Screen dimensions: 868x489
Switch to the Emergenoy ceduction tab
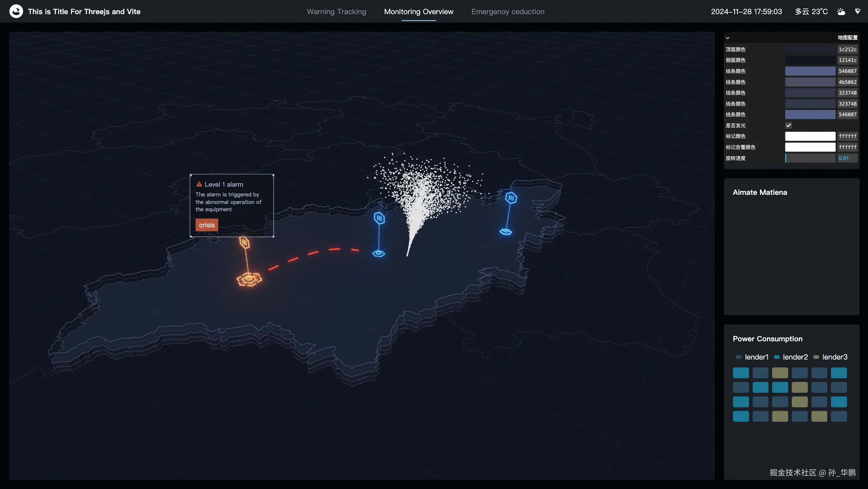pos(507,12)
